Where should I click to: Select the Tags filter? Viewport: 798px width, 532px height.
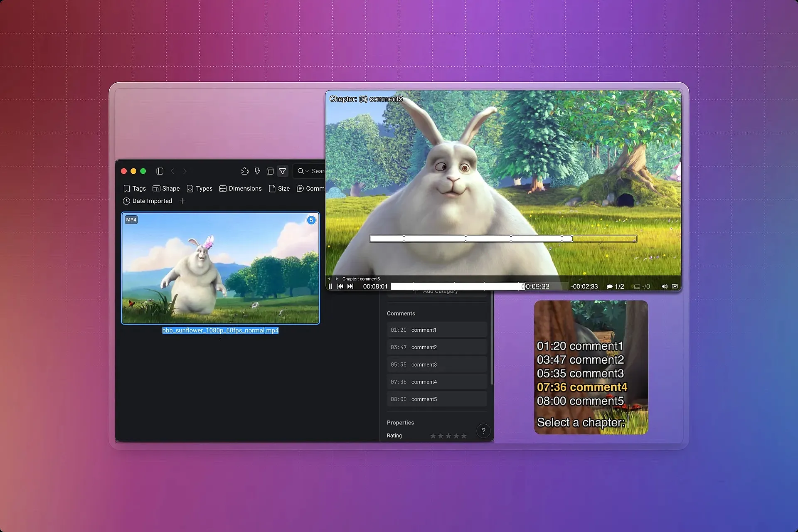[134, 188]
